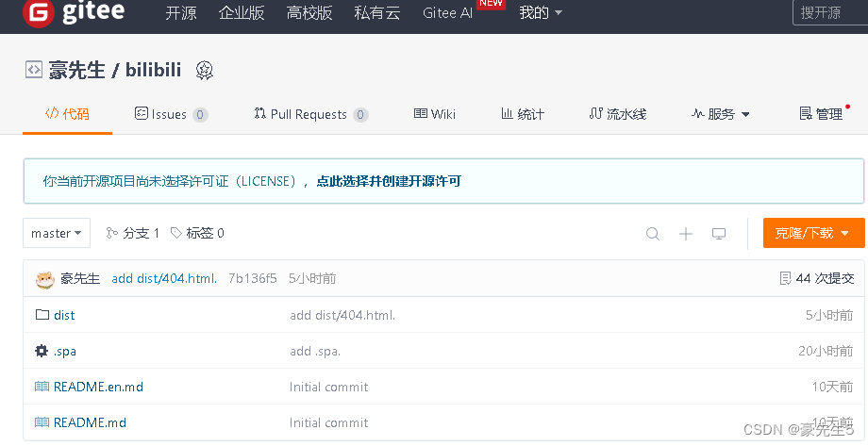Open the bilibili repository link
868x446 pixels.
(154, 70)
